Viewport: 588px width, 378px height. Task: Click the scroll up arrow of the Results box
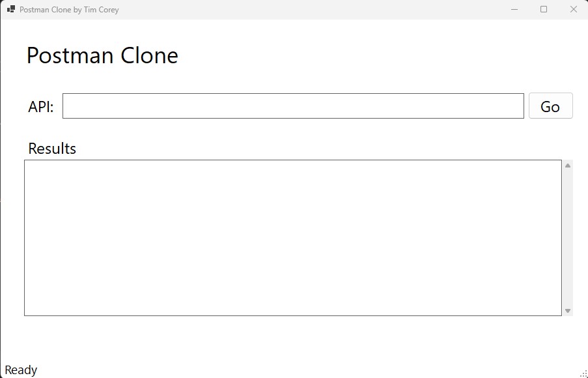(x=568, y=166)
